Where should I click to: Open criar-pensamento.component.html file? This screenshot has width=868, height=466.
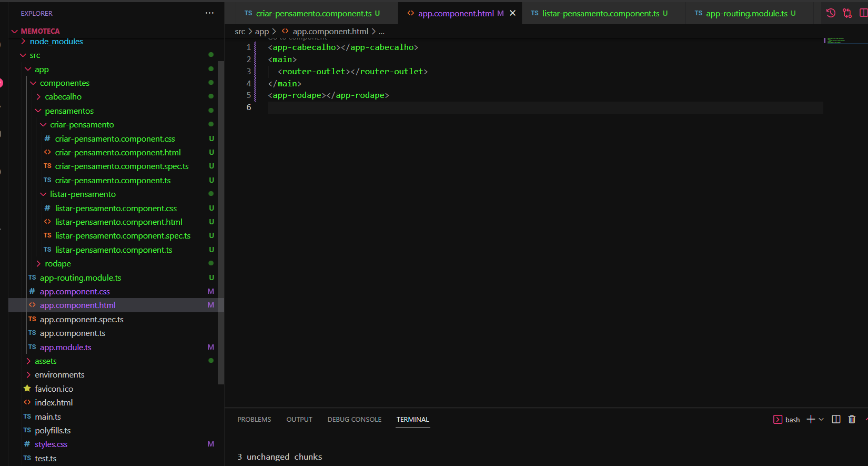point(118,153)
